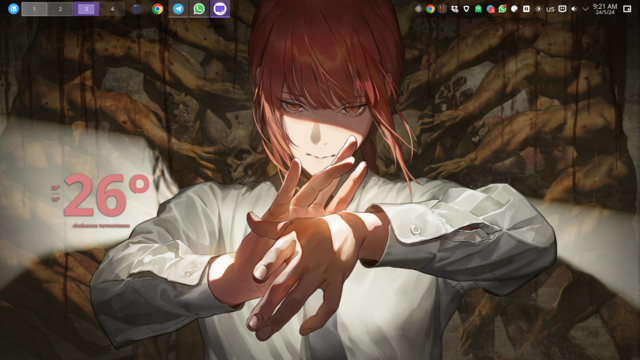The image size is (640, 360).
Task: Open the shield security tray icon
Action: (x=466, y=9)
